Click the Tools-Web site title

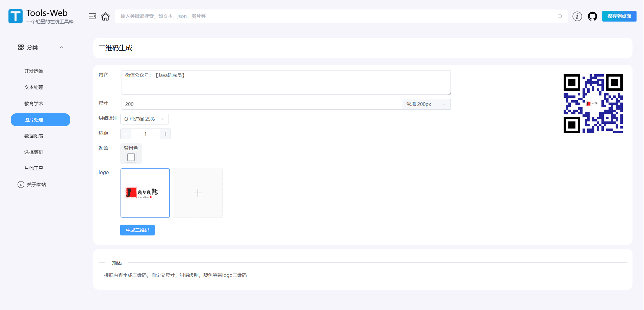point(47,13)
